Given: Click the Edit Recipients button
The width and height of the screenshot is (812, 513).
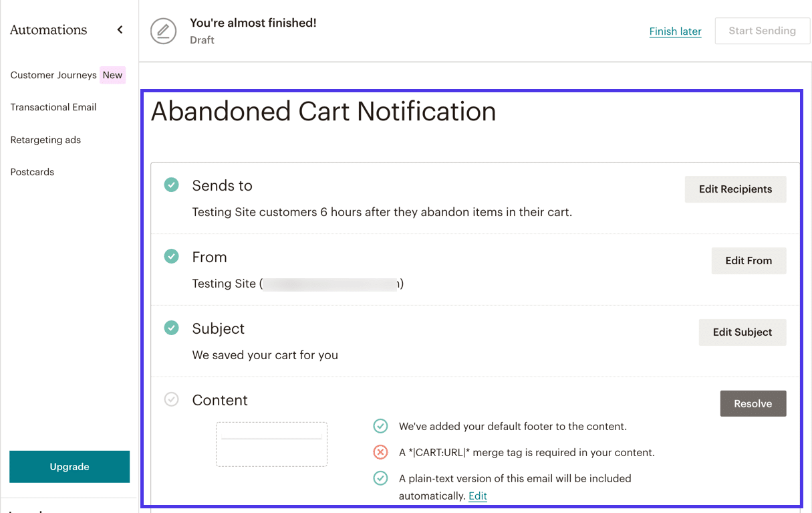Looking at the screenshot, I should 735,189.
